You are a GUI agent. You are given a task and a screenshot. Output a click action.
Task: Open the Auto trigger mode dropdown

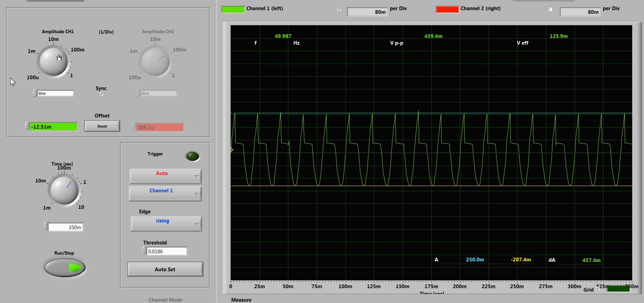coord(165,176)
